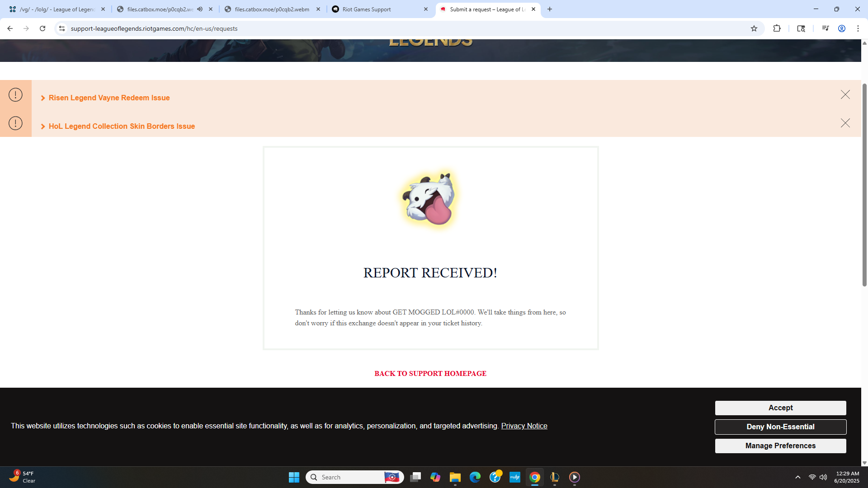Open Google Chrome taskbar icon
The image size is (868, 488).
point(535,477)
